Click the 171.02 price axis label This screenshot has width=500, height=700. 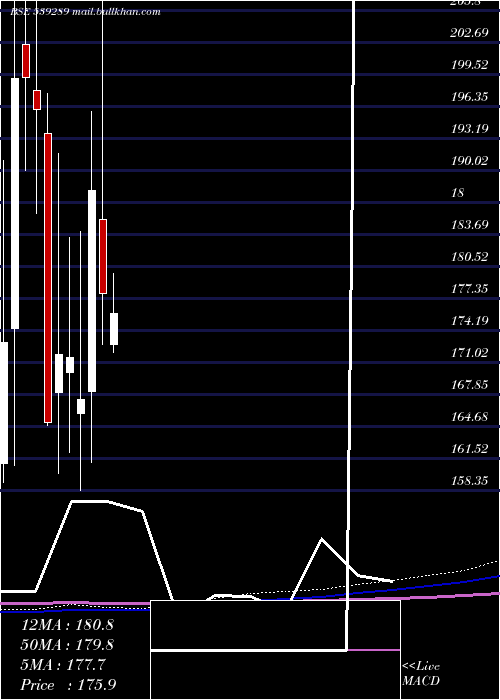(469, 353)
